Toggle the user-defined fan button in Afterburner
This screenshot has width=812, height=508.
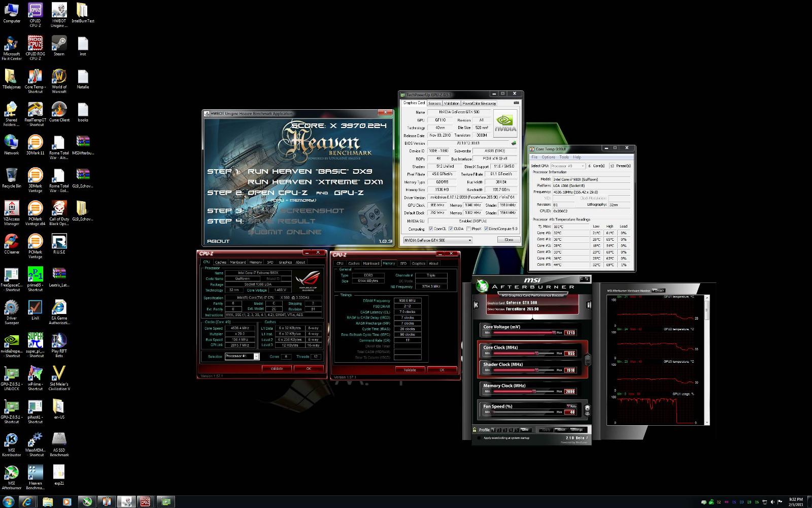[587, 409]
